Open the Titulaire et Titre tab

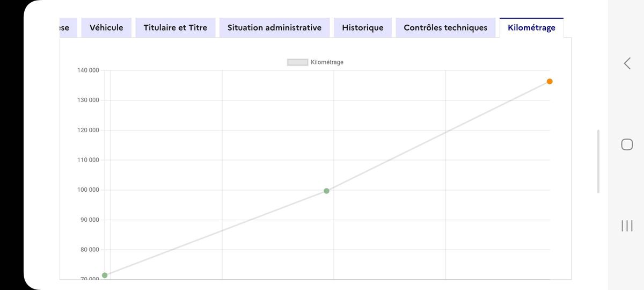(x=175, y=28)
